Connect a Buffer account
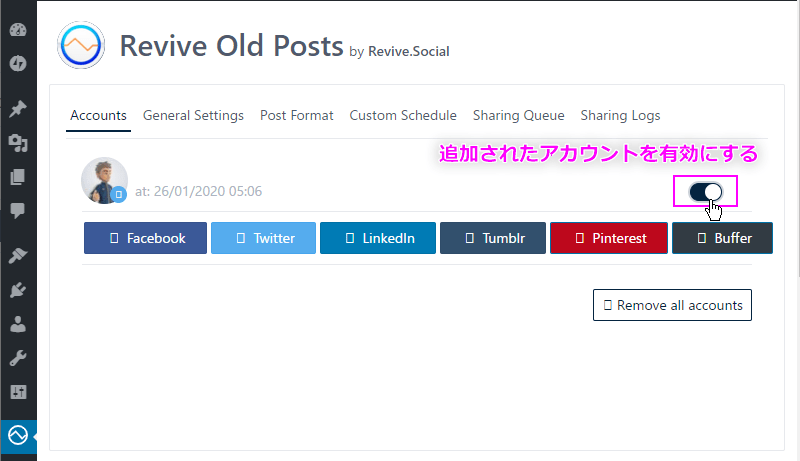This screenshot has height=461, width=800. (x=722, y=238)
